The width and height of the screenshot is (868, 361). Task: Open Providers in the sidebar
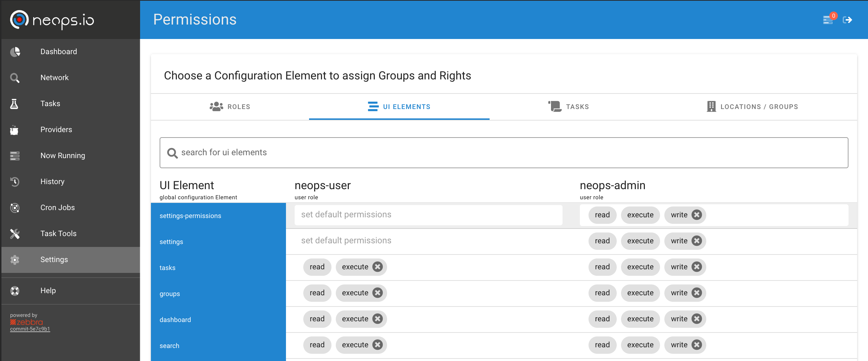pos(70,130)
